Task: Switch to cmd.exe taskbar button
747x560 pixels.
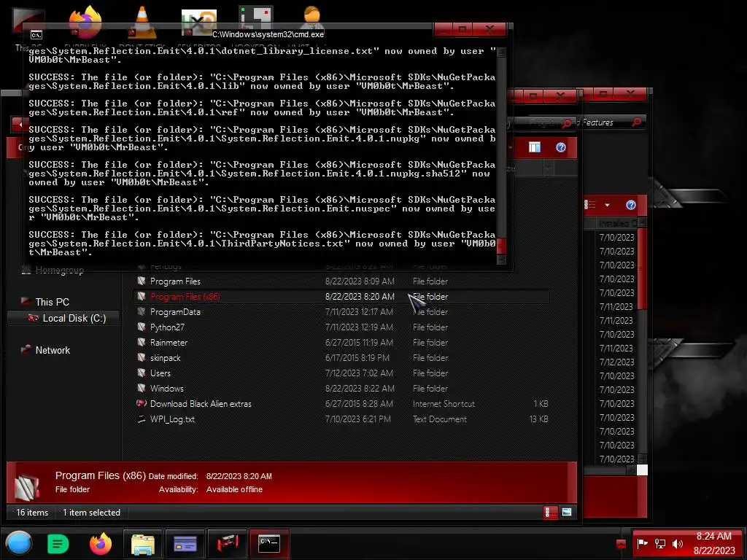Action: pyautogui.click(x=270, y=544)
